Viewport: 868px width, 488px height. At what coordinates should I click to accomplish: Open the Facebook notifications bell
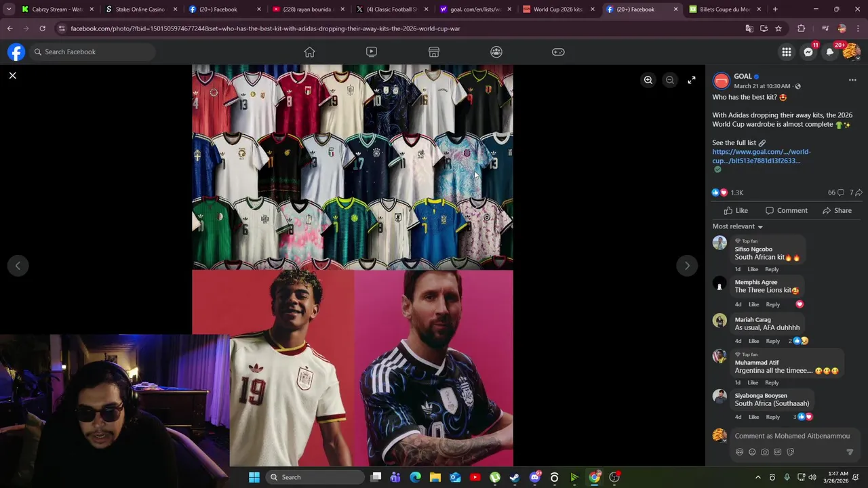point(830,52)
